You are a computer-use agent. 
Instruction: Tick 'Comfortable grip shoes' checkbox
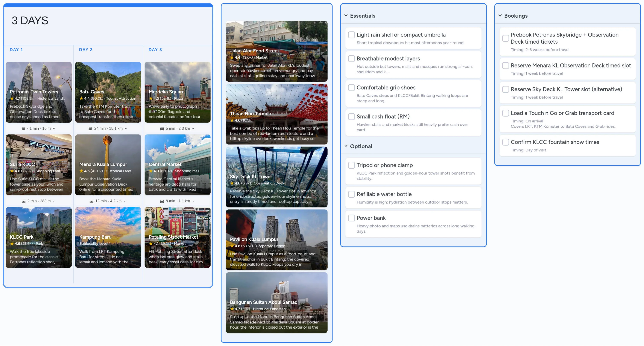[x=351, y=88]
